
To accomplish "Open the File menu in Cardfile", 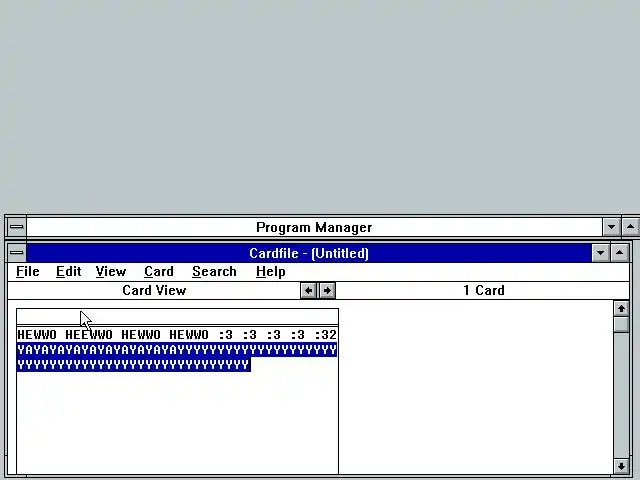I will click(28, 271).
